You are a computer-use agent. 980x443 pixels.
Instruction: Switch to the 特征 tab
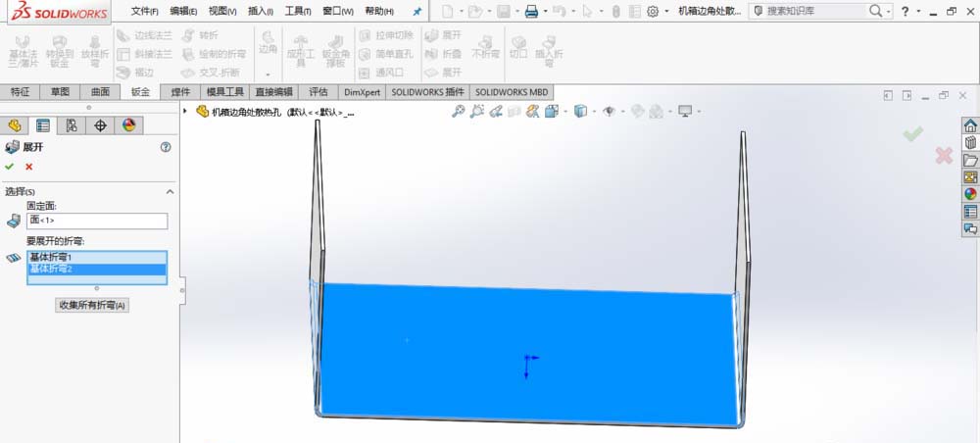pyautogui.click(x=20, y=92)
